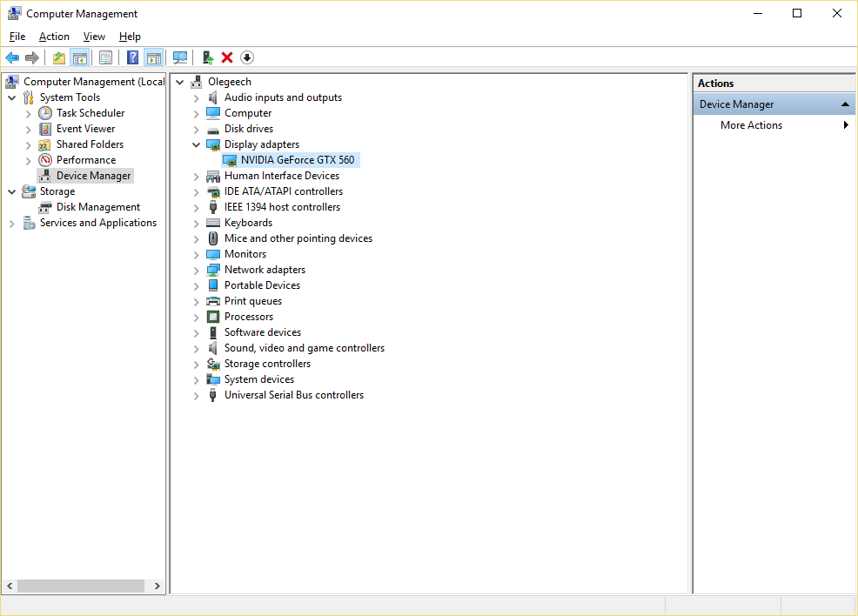Click the console tree scrollbar left arrow
Viewport: 858px width, 616px height.
(10, 586)
